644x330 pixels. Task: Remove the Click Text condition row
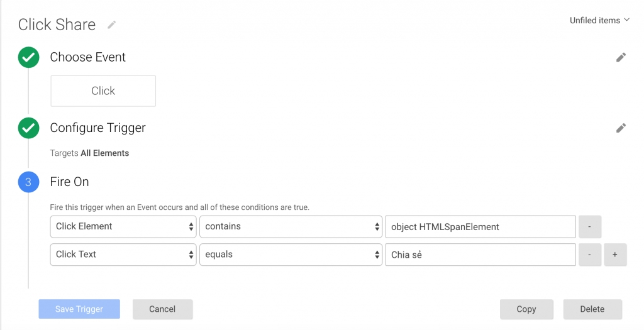pyautogui.click(x=590, y=255)
